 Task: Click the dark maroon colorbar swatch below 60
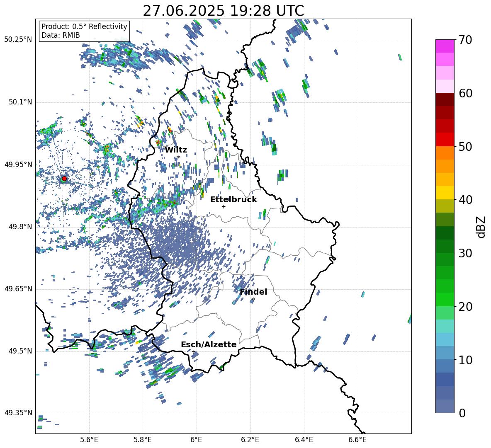[445, 99]
